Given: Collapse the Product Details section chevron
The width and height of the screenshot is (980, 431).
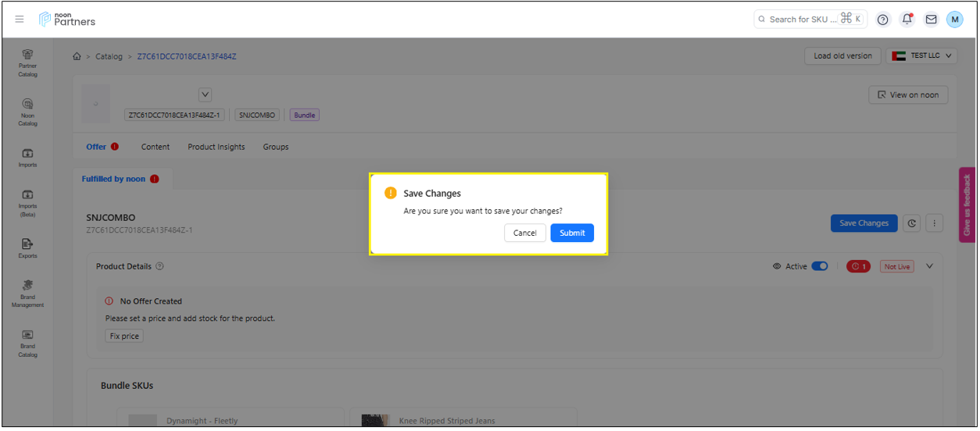Looking at the screenshot, I should click(929, 266).
